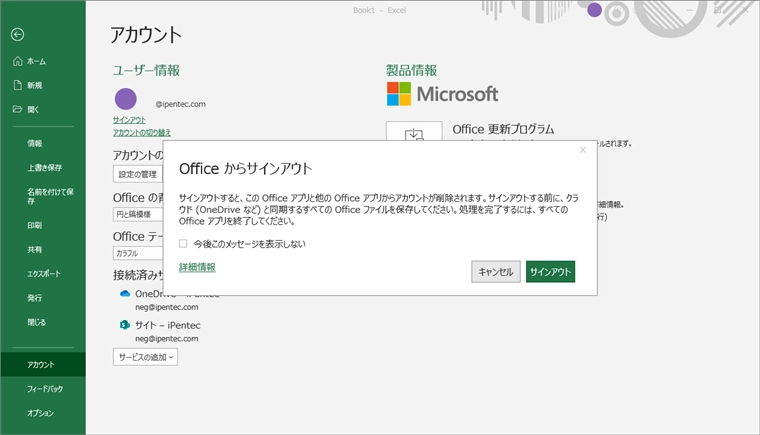The width and height of the screenshot is (760, 435).
Task: Click neg@ipentec.com under サイト
Action: [x=167, y=338]
